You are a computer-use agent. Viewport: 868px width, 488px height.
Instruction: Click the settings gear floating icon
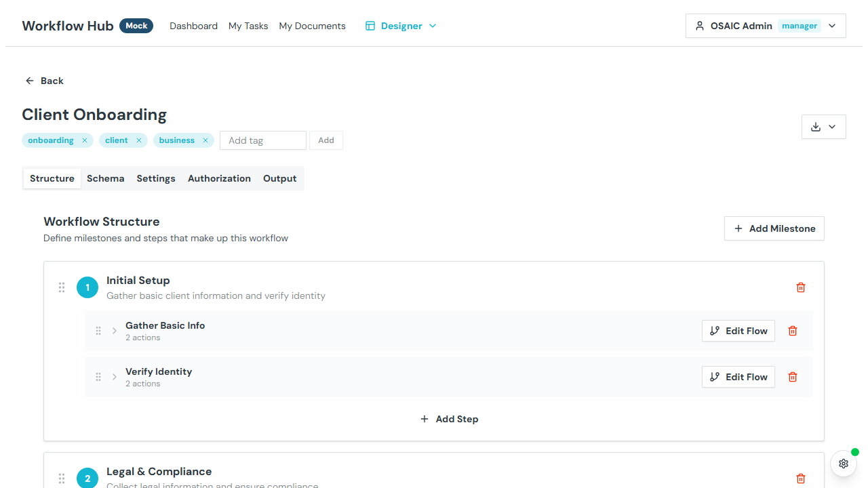click(843, 464)
